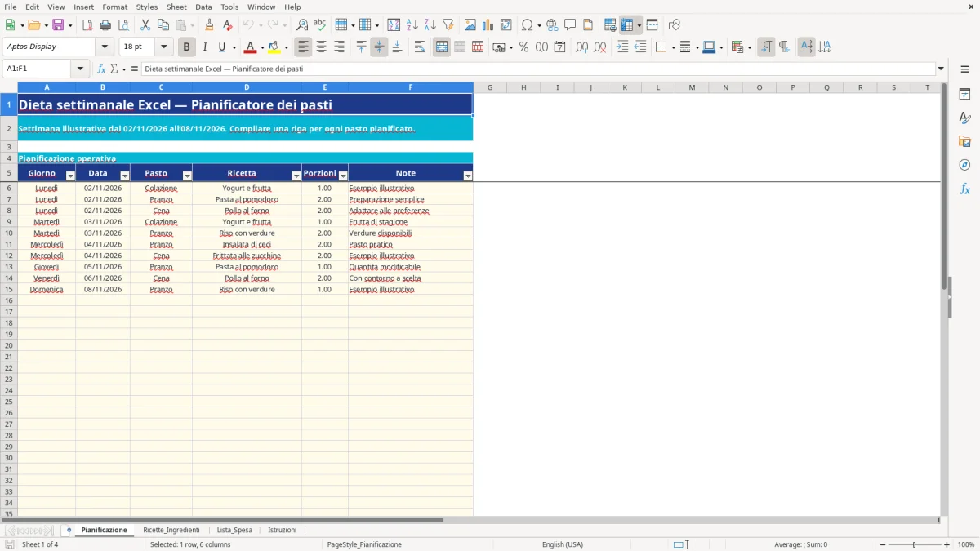Insert a comment

click(570, 25)
